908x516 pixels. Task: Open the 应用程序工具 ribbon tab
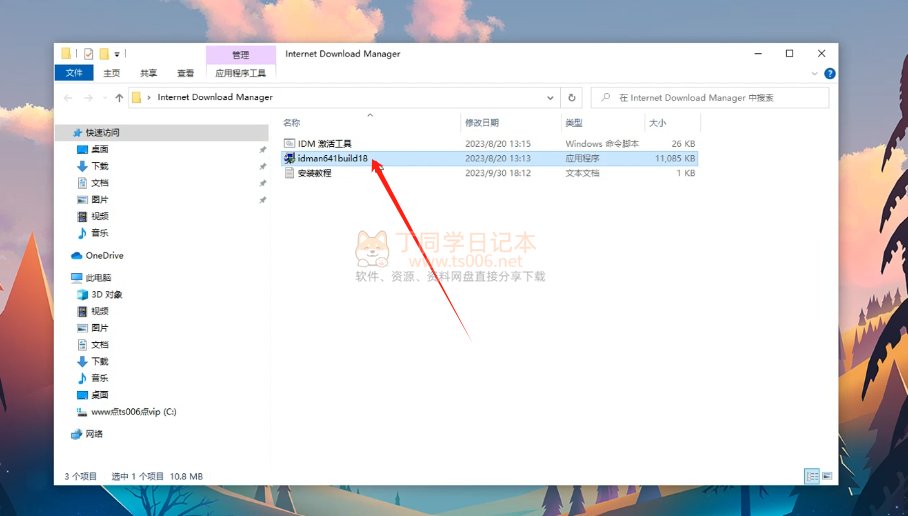(x=240, y=73)
